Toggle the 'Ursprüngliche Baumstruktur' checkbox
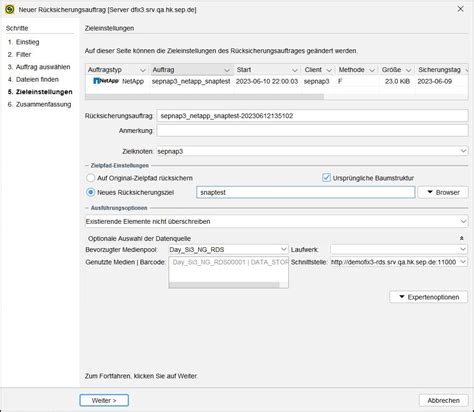This screenshot has width=474, height=412. click(326, 178)
